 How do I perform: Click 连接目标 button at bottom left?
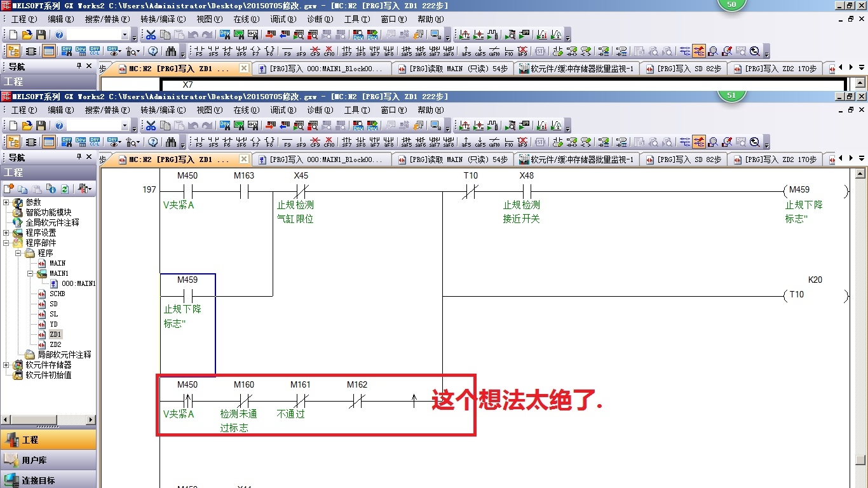pos(48,480)
